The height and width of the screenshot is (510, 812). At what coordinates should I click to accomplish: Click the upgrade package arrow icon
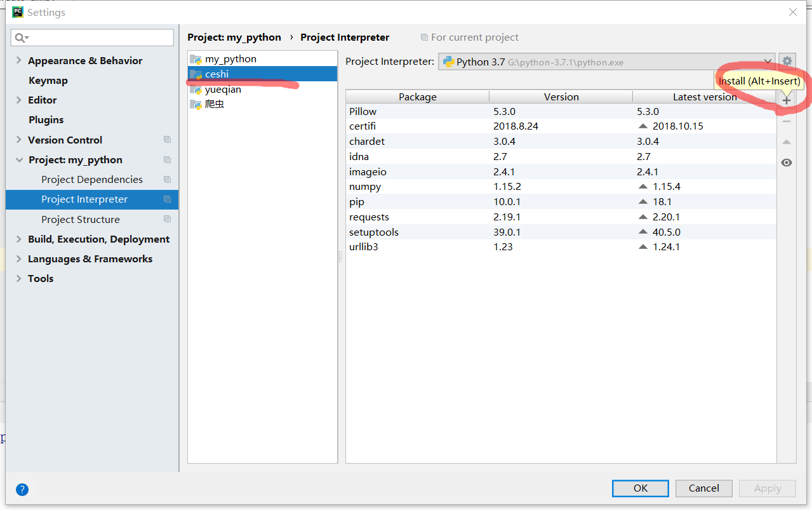[x=787, y=142]
